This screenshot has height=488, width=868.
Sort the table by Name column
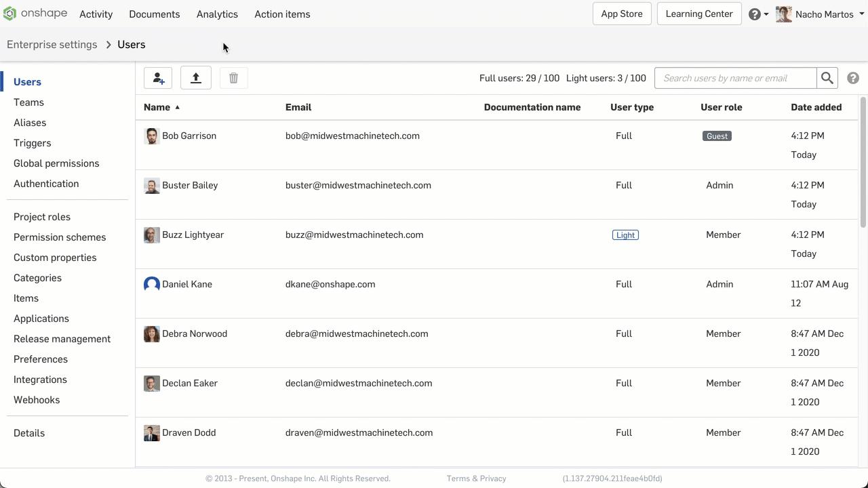point(157,107)
